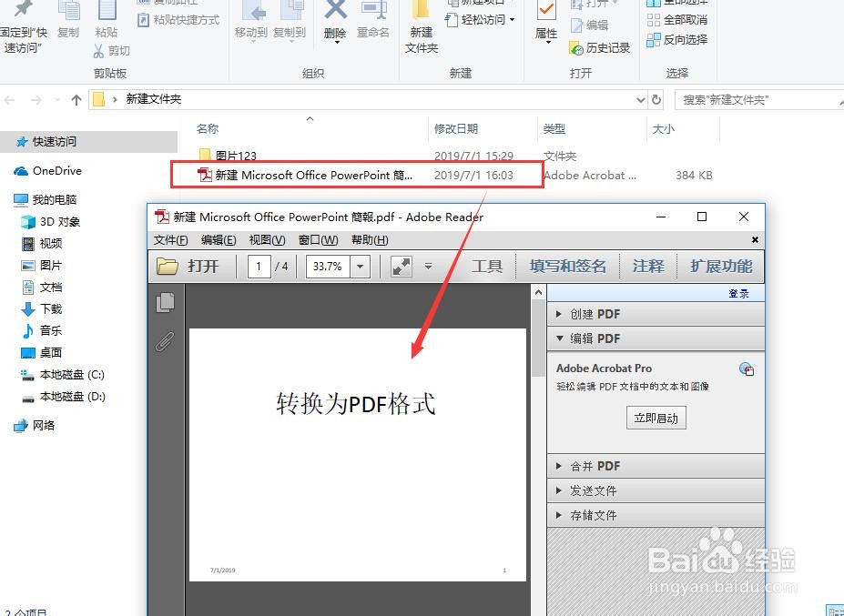Open the Window menu in Adobe Reader
This screenshot has width=844, height=616.
pyautogui.click(x=318, y=240)
